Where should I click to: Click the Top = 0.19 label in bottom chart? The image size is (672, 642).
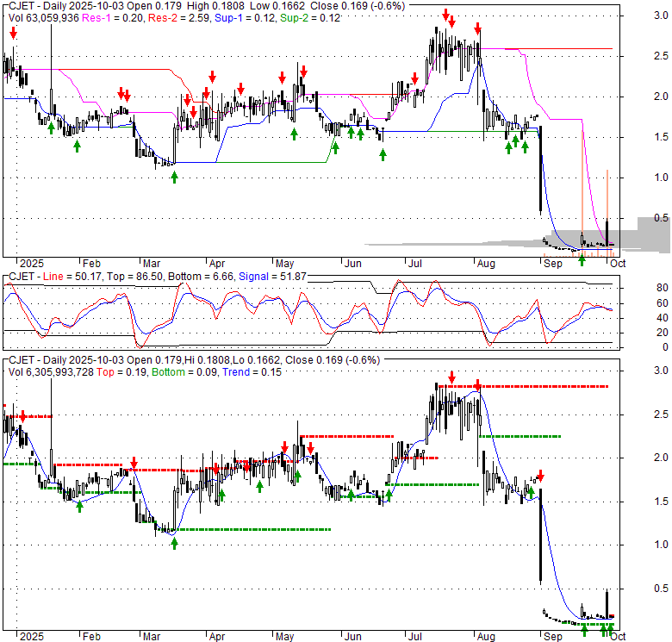tap(121, 372)
